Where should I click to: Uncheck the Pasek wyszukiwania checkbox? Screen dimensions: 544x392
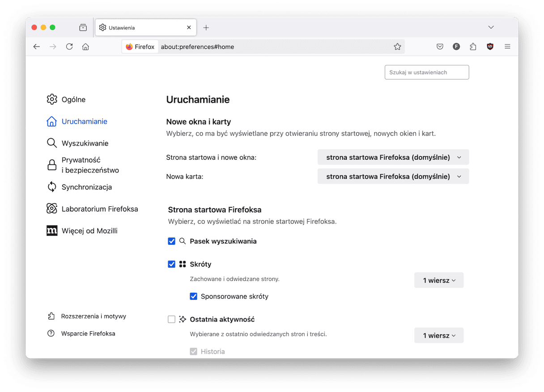(171, 241)
